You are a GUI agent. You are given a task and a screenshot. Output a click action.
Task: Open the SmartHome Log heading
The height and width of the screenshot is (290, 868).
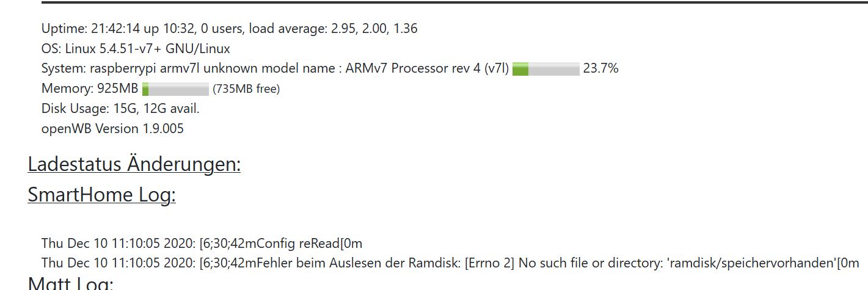pyautogui.click(x=101, y=195)
